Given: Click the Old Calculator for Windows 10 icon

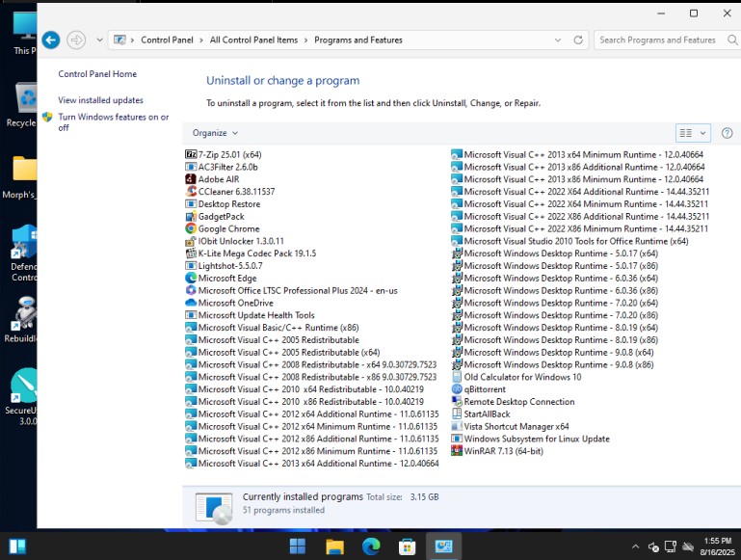Looking at the screenshot, I should (457, 377).
